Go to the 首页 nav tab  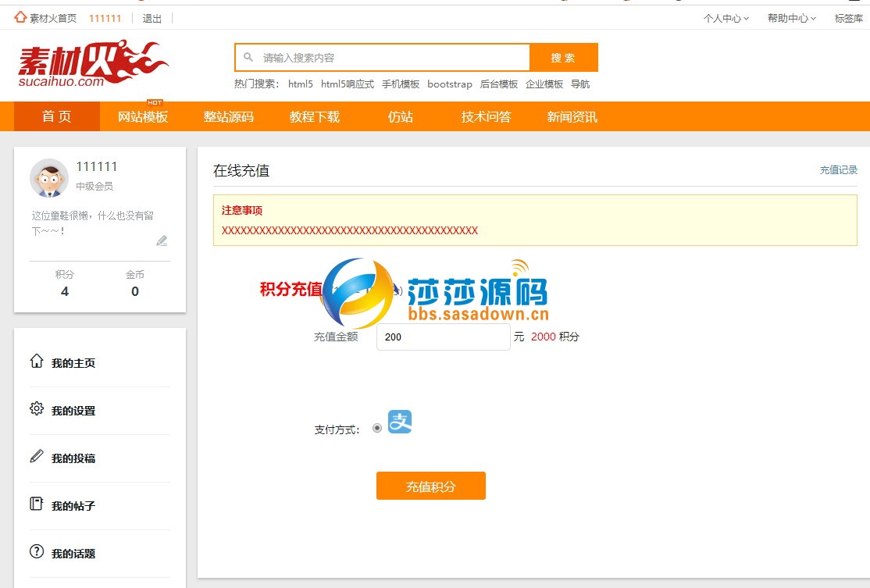coord(56,116)
